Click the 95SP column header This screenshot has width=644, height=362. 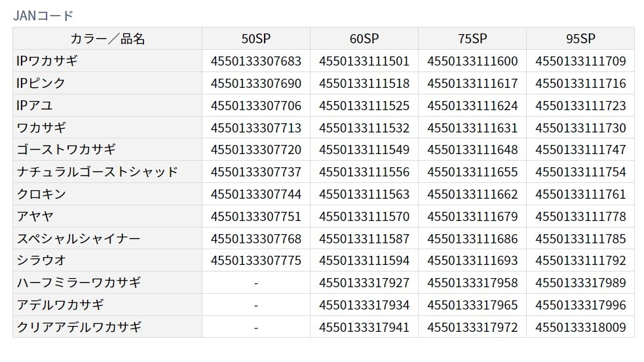[x=580, y=39]
